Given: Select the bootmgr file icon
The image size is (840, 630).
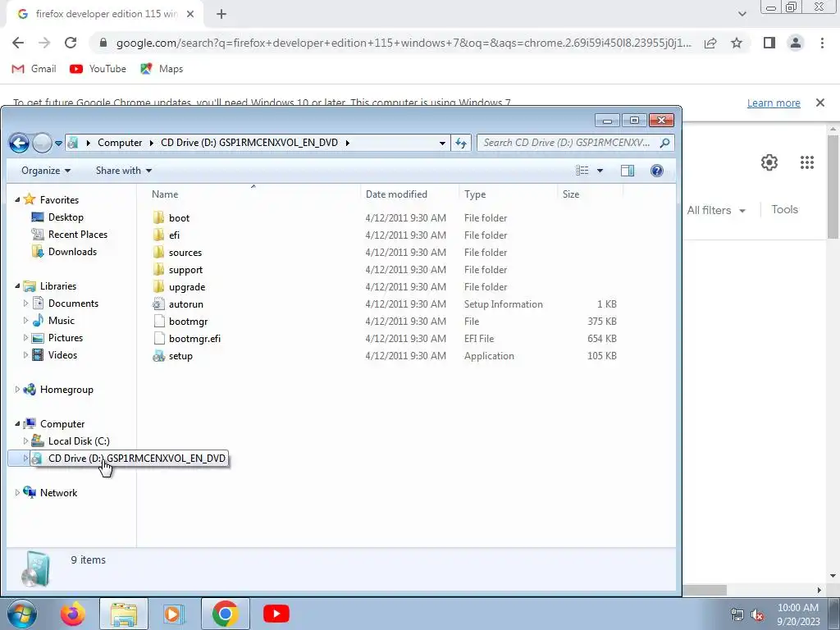Looking at the screenshot, I should click(158, 321).
